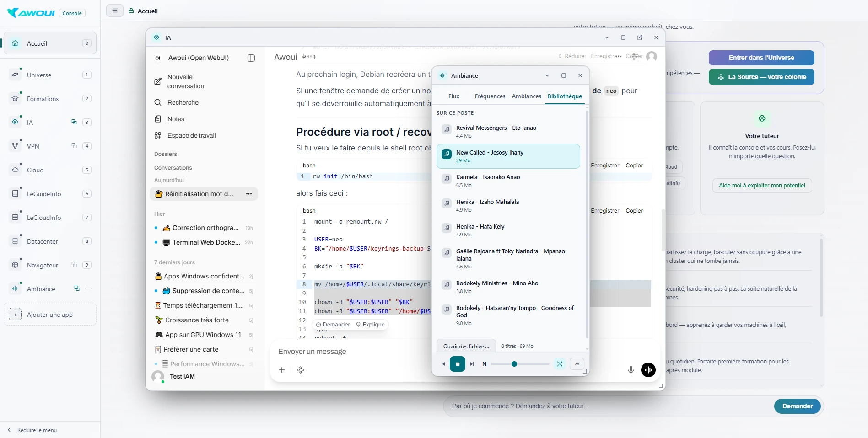Click the IA app icon in sidebar
This screenshot has width=868, height=438.
(x=15, y=122)
